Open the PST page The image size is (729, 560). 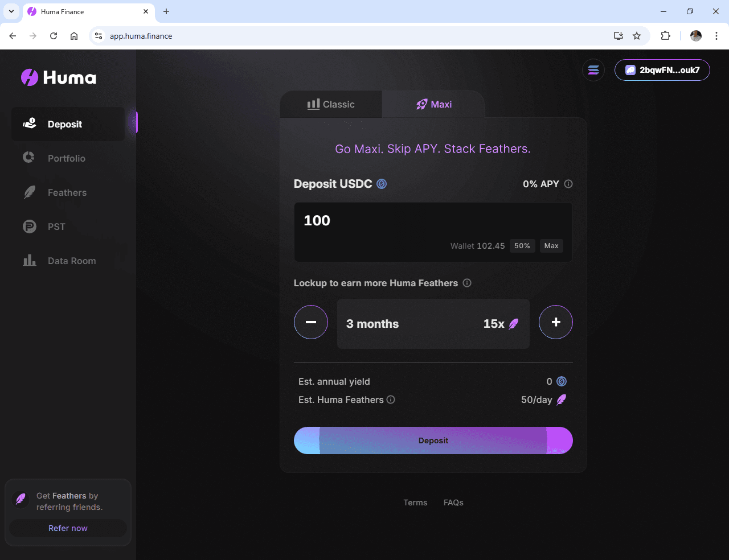point(56,227)
